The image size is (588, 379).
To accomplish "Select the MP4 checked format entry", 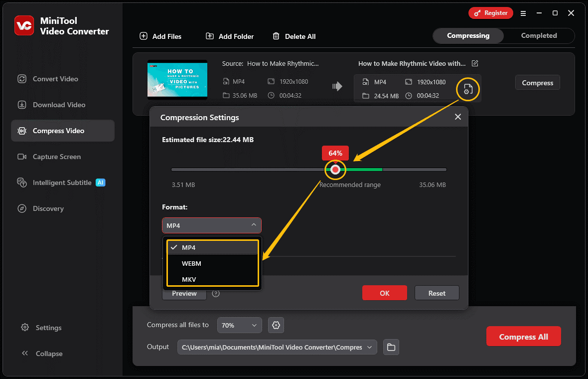I will click(189, 247).
